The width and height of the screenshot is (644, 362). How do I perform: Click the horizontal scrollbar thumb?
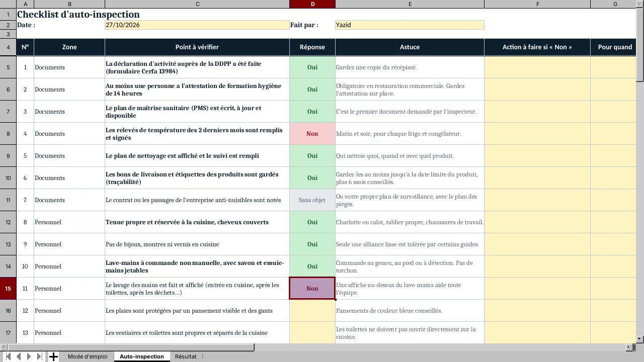130,347
